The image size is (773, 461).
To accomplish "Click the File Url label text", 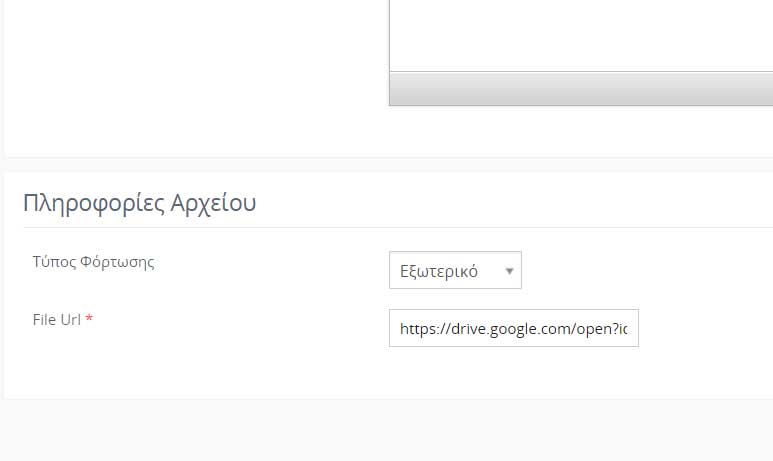I will pos(57,319).
